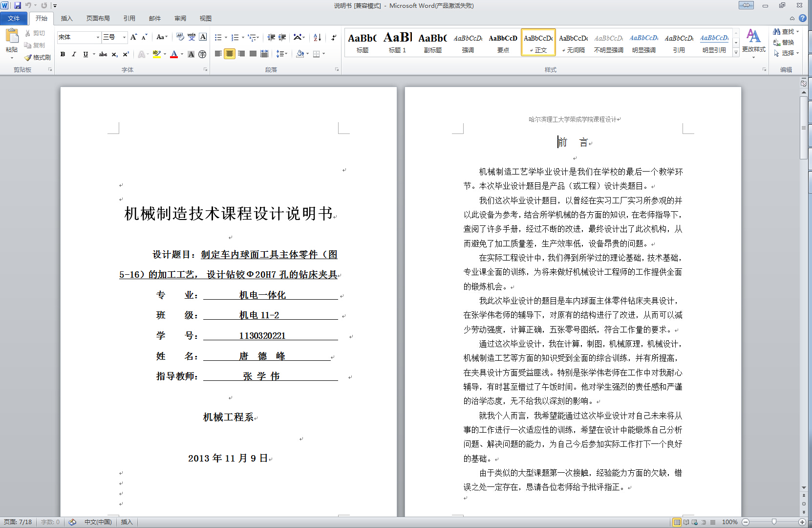
Task: Click the Save icon in quick access toolbar
Action: tap(18, 5)
